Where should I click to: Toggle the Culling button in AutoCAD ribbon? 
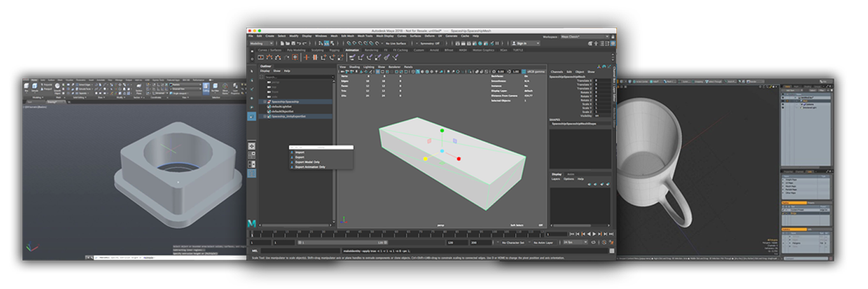[x=206, y=87]
